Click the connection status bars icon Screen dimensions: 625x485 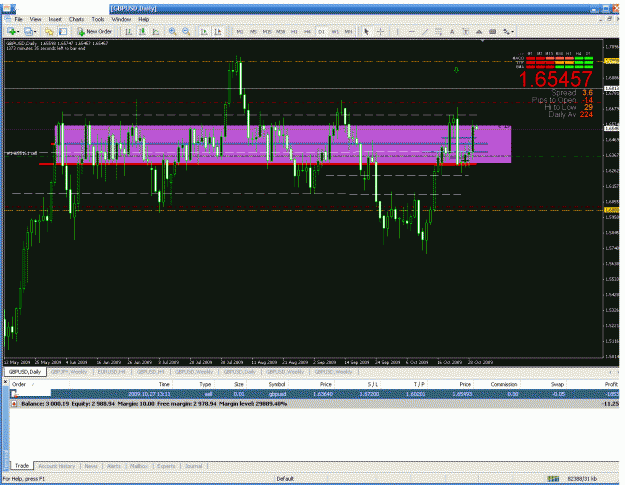point(552,478)
